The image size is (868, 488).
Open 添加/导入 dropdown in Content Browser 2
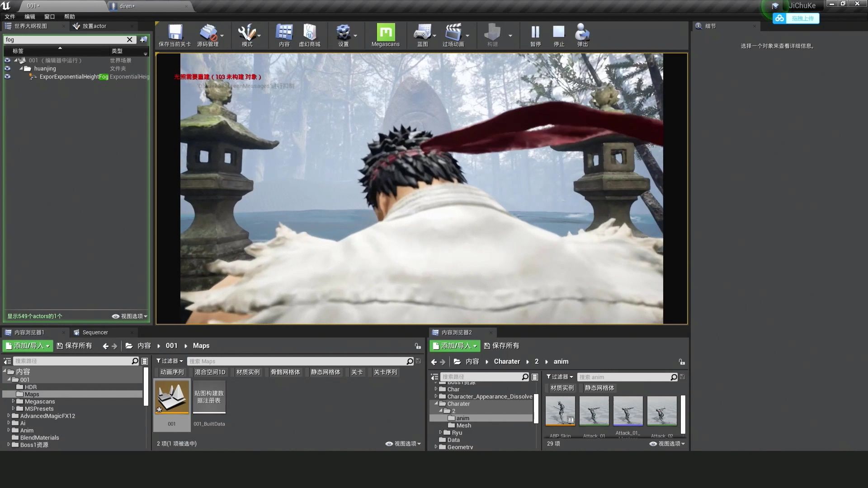coord(455,346)
